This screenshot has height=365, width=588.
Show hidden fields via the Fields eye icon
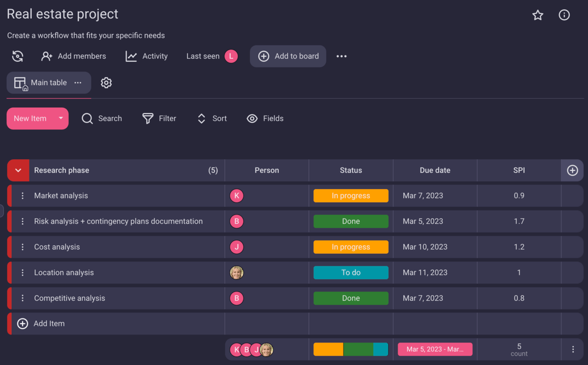click(x=252, y=118)
